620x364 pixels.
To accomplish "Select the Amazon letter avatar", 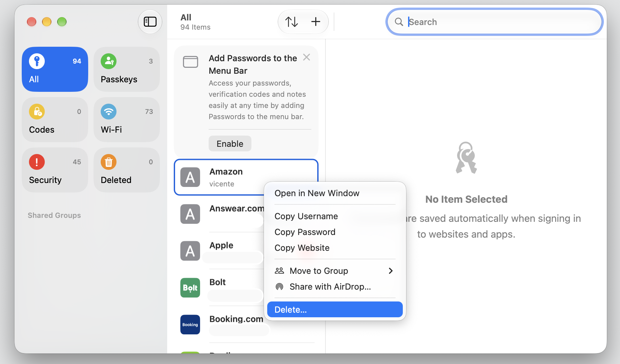I will (190, 177).
